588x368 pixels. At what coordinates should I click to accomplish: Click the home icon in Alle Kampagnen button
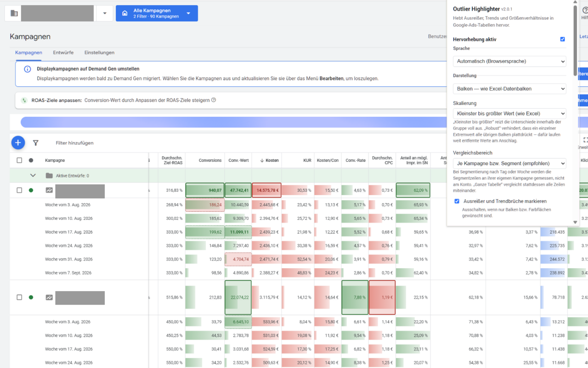tap(124, 13)
